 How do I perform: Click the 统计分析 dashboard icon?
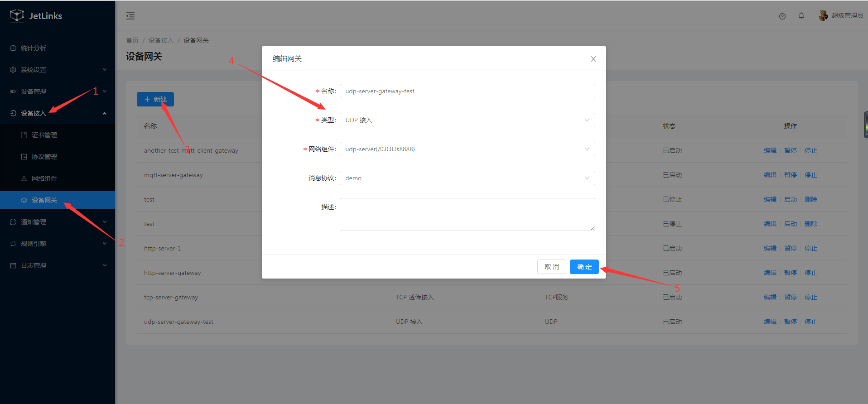(x=13, y=48)
